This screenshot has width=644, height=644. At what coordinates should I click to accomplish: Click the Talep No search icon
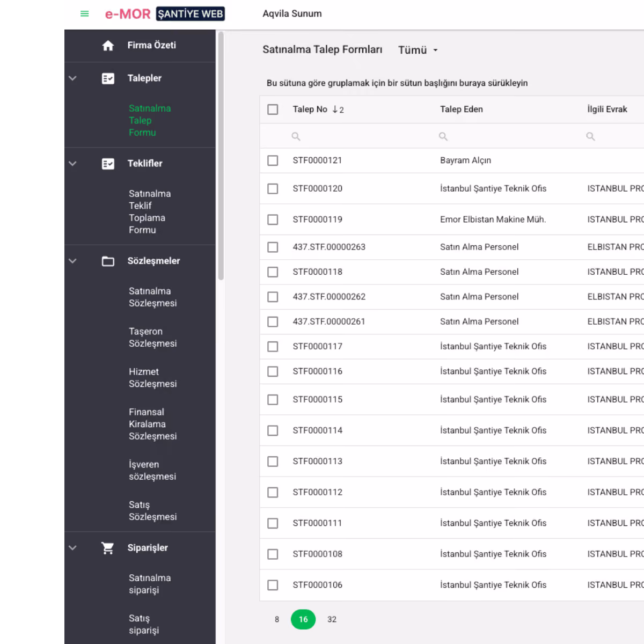(x=296, y=136)
